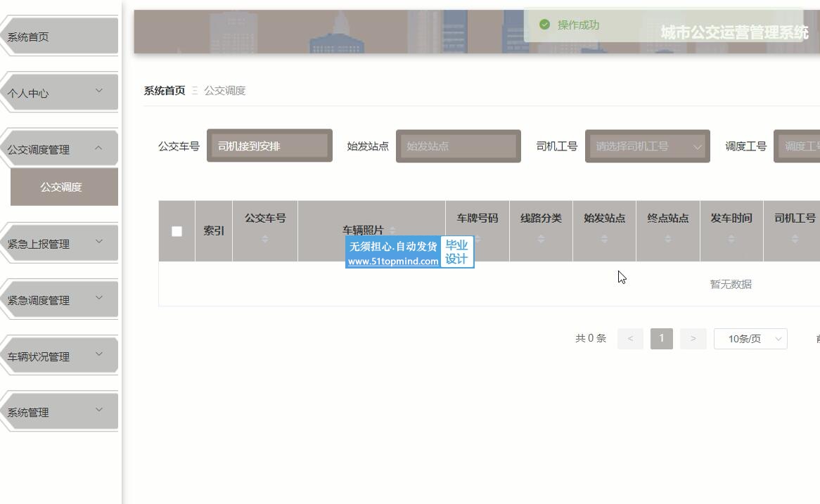Sort table by 始发站点 column
The image size is (820, 504).
pyautogui.click(x=605, y=239)
